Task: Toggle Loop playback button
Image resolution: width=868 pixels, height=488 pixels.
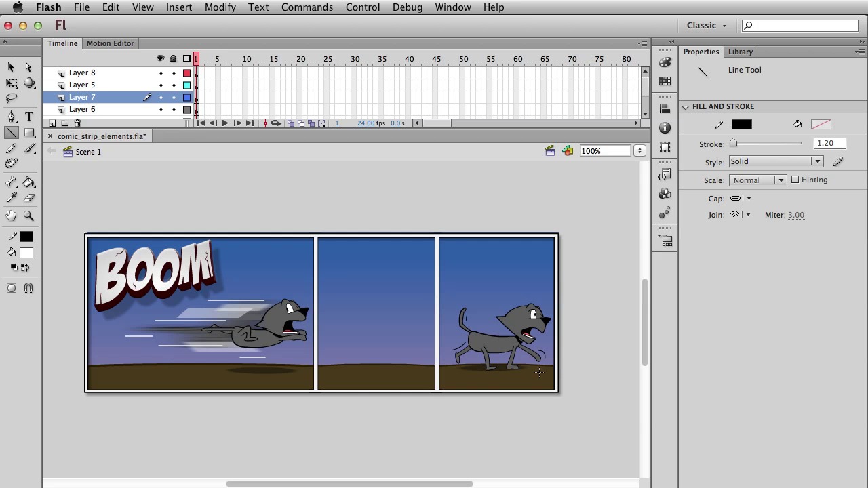Action: (x=276, y=123)
